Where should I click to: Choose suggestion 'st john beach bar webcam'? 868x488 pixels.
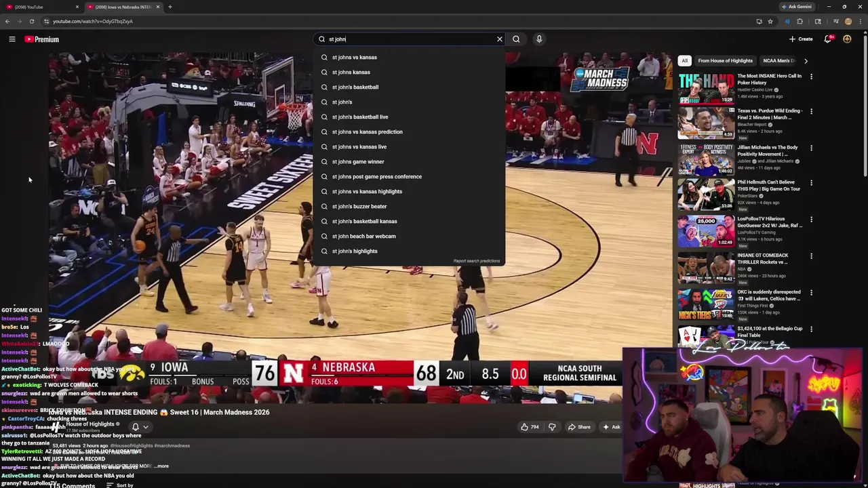(410, 236)
